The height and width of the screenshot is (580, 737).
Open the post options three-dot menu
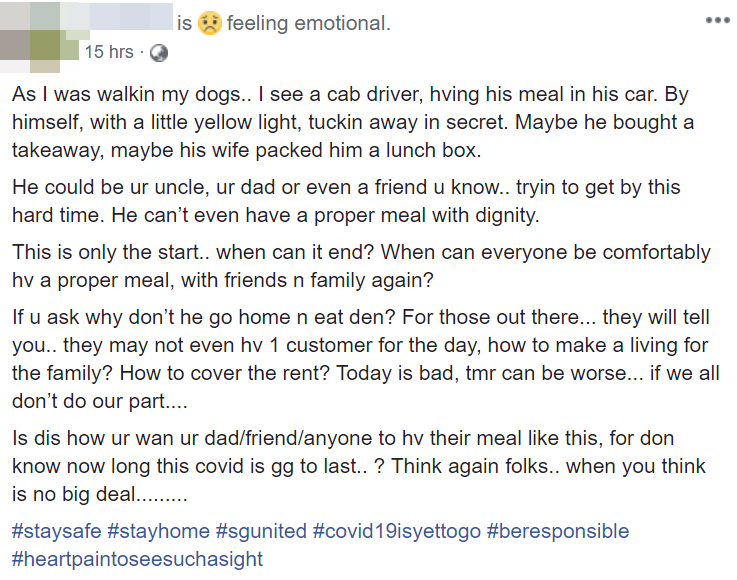click(x=717, y=20)
